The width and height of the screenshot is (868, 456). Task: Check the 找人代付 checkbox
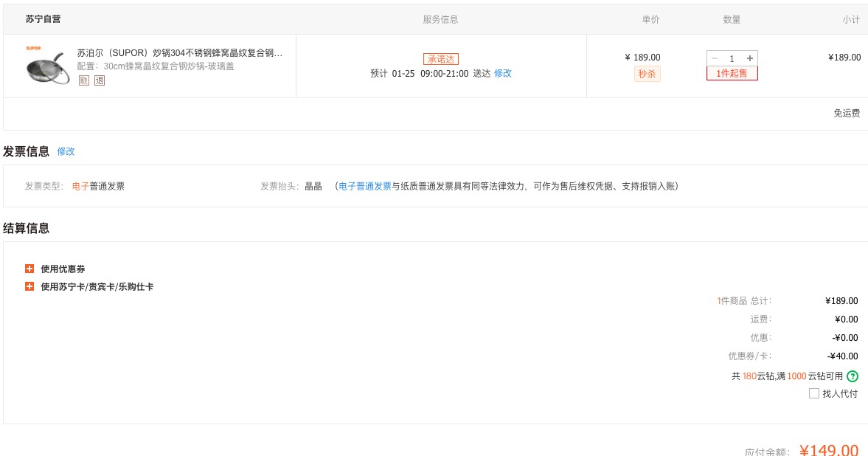[813, 393]
